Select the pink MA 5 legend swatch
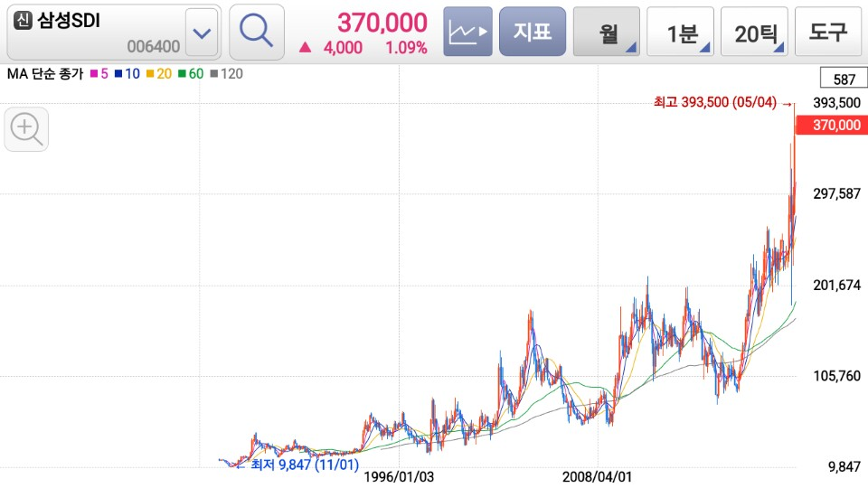This screenshot has height=488, width=868. point(94,73)
